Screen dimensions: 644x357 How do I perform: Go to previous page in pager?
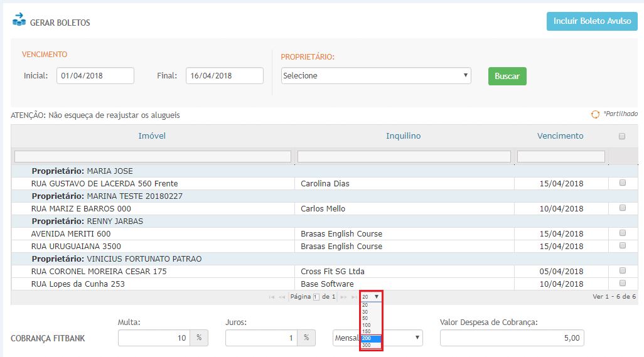282,297
